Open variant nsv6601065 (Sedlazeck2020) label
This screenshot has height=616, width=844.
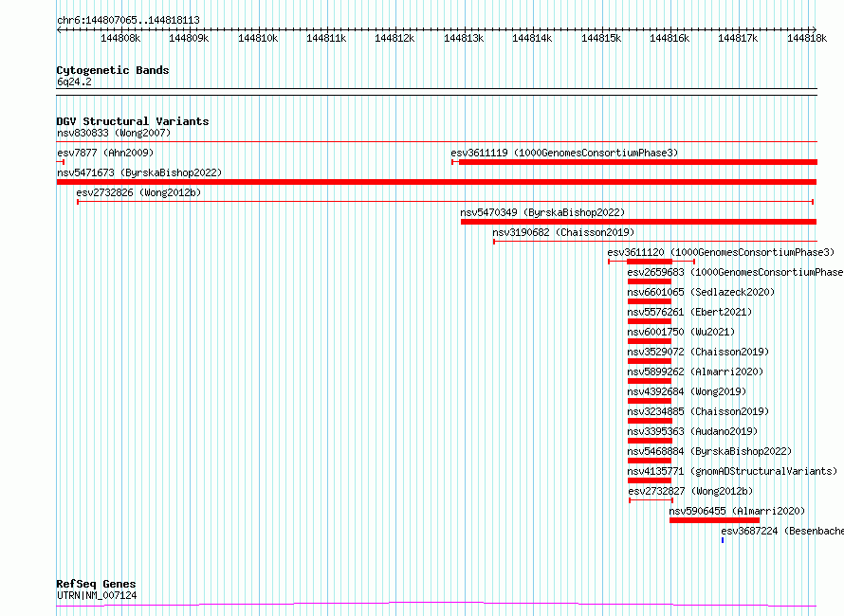click(x=701, y=292)
